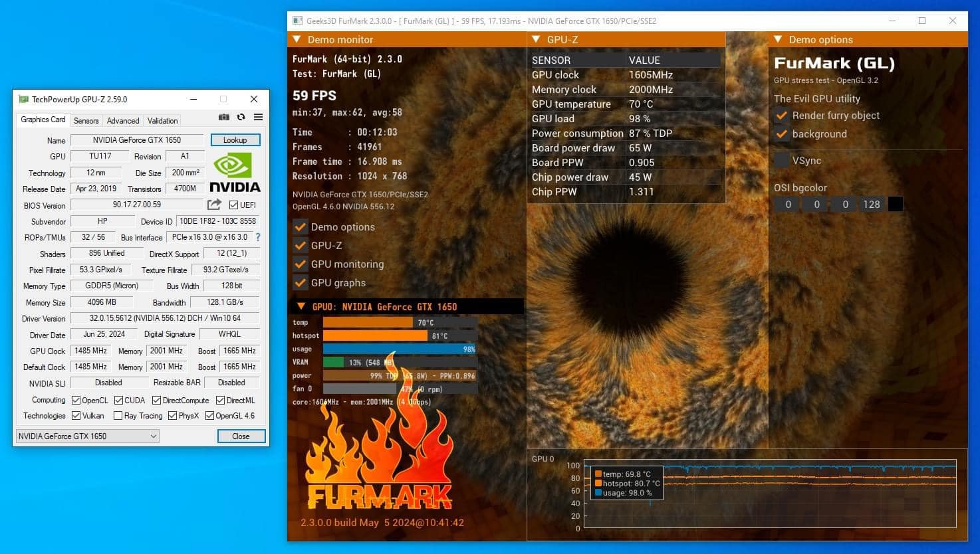
Task: Click the BIOS export share icon
Action: (x=214, y=205)
